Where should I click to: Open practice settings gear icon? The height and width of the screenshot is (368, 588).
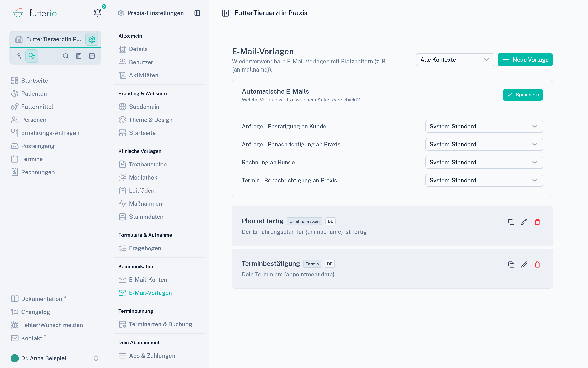(92, 39)
